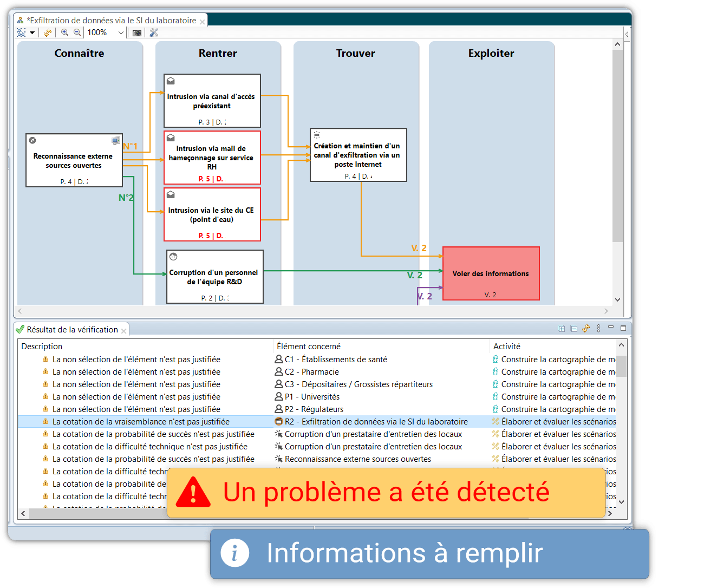The width and height of the screenshot is (704, 588).
Task: Click the Exploiter column header
Action: pos(491,53)
